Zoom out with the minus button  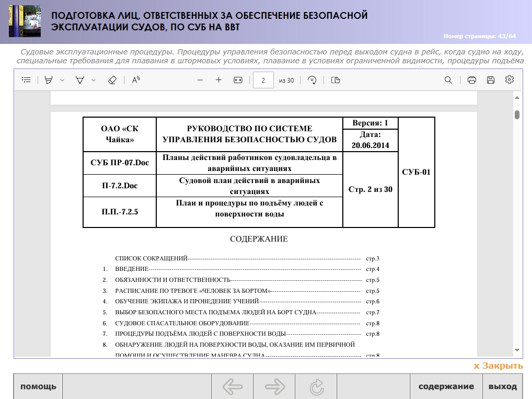tap(200, 80)
